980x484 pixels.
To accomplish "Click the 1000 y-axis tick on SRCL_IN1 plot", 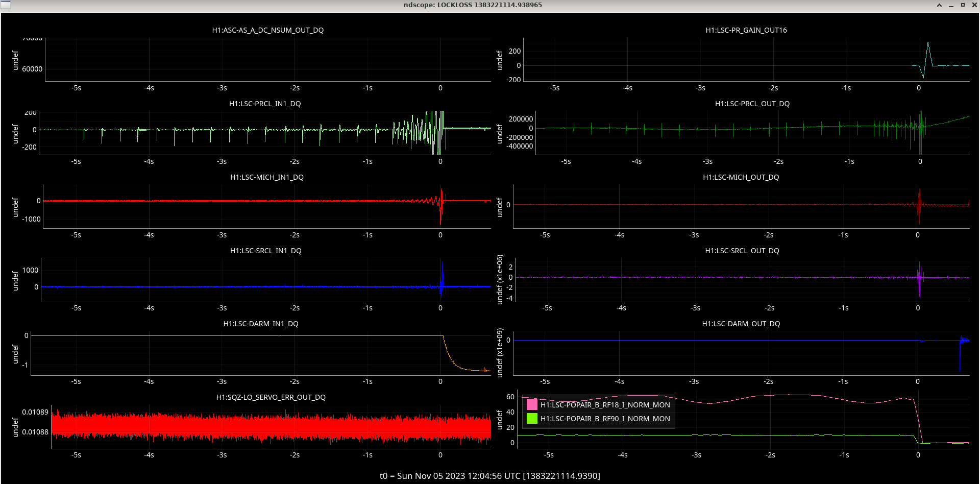I will [30, 270].
